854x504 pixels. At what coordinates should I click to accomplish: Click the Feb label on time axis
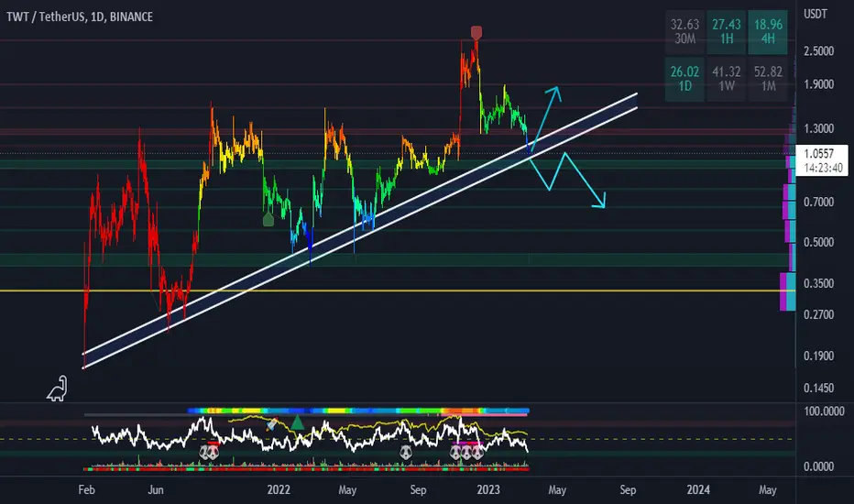87,490
